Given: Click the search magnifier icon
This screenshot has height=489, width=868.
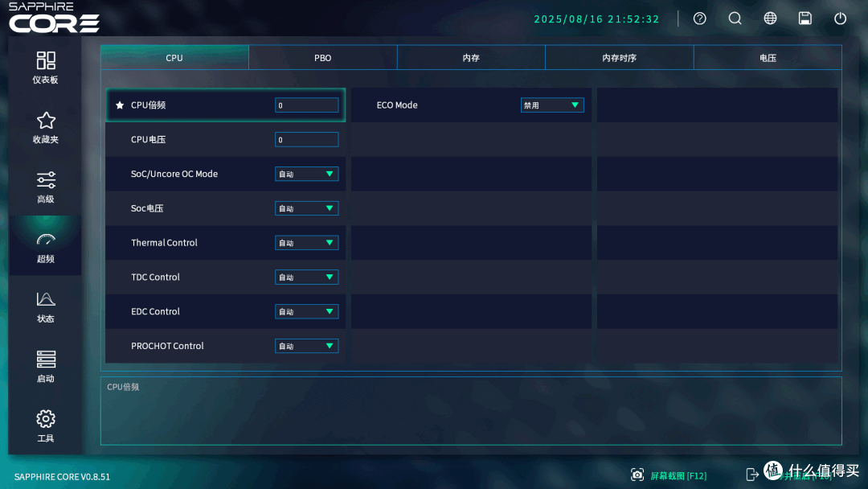Looking at the screenshot, I should (x=735, y=18).
